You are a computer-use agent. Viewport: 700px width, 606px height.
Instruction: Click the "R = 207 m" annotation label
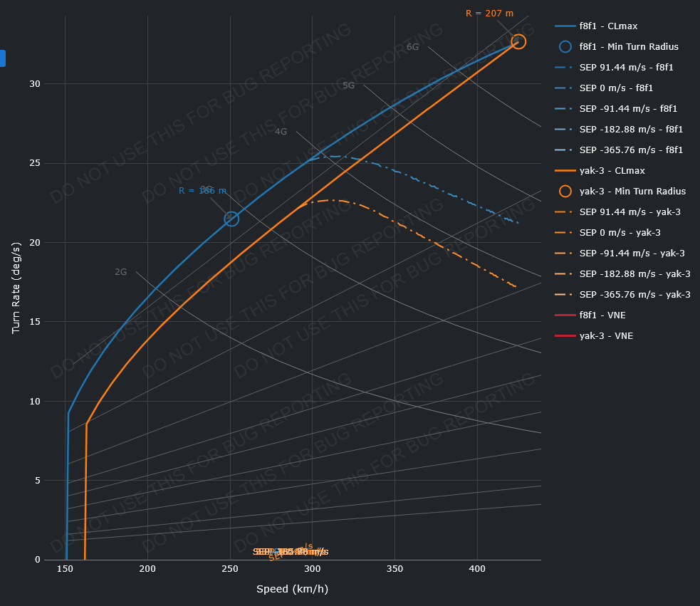(x=489, y=13)
